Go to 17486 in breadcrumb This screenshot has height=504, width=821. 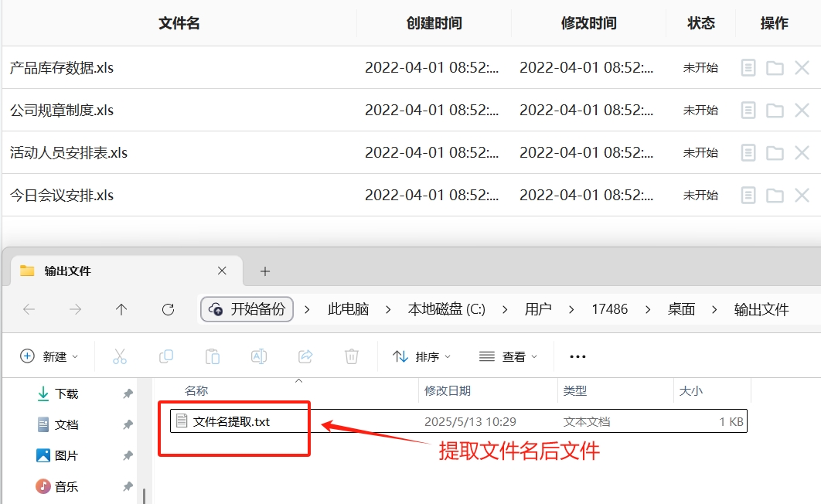click(x=609, y=309)
